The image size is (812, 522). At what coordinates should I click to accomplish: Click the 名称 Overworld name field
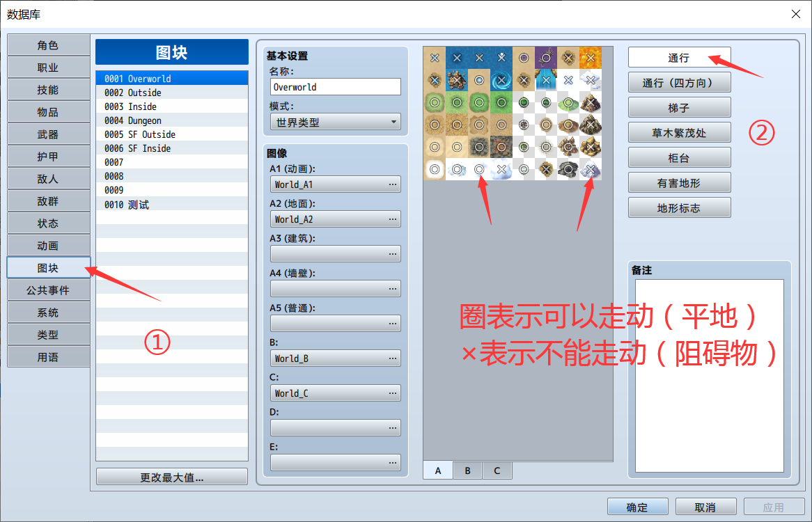[x=335, y=87]
